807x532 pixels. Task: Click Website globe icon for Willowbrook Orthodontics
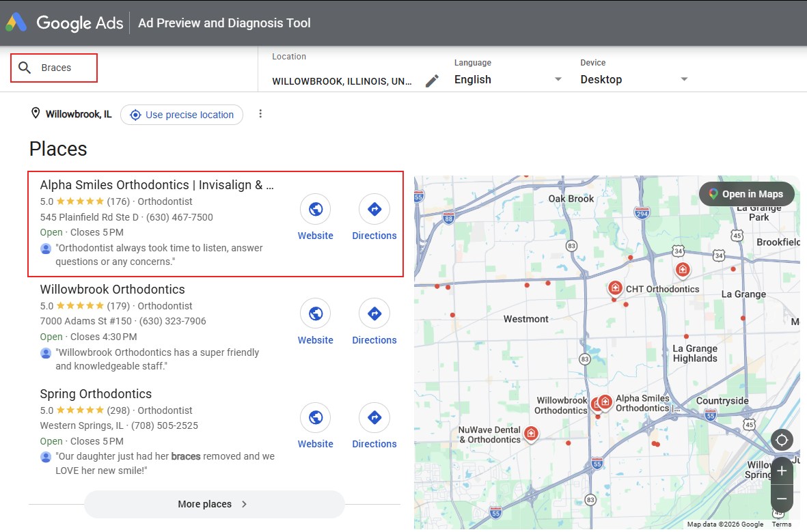316,313
